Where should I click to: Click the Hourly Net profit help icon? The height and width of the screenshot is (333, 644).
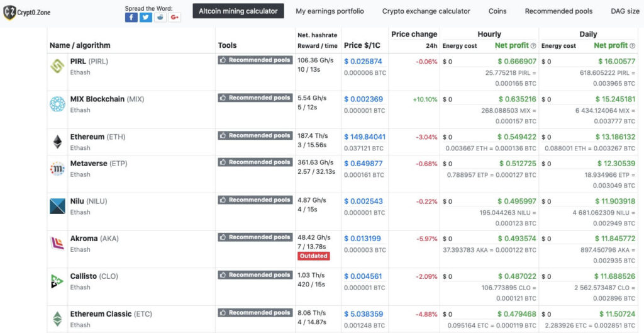(533, 45)
